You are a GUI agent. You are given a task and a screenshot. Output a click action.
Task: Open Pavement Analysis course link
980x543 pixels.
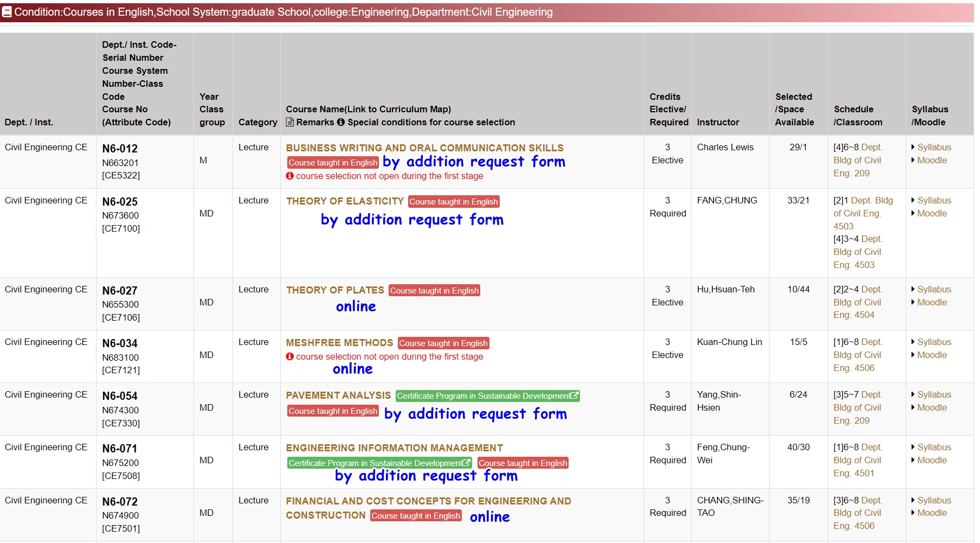tap(338, 395)
